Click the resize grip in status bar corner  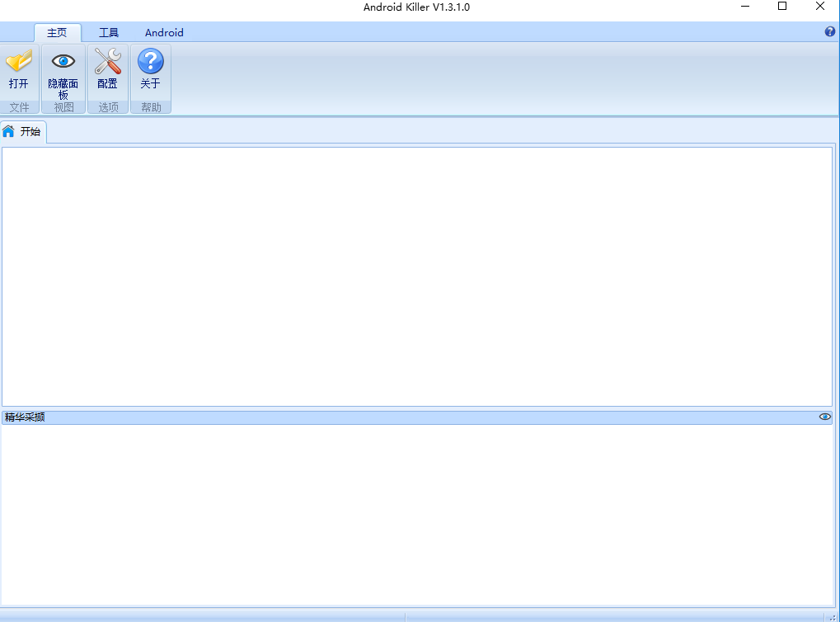833,617
